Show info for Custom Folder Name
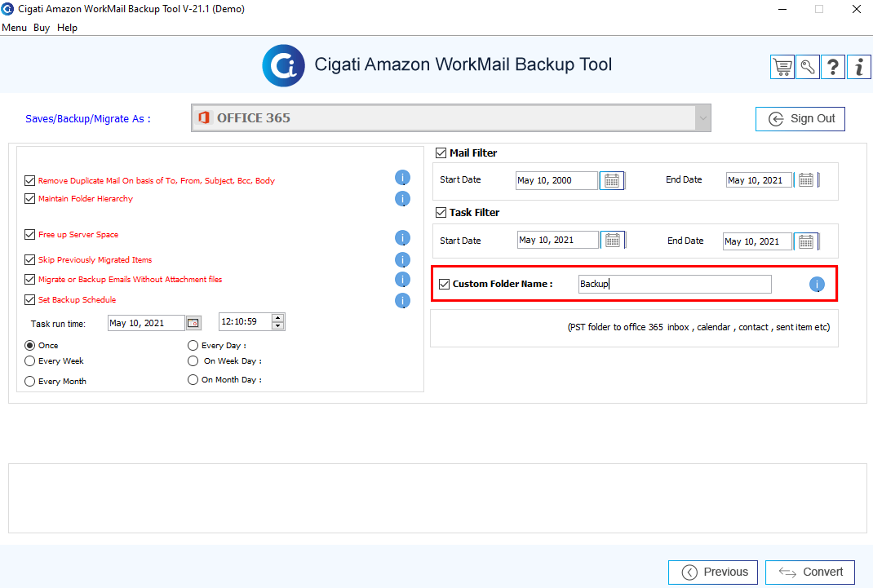 [817, 285]
